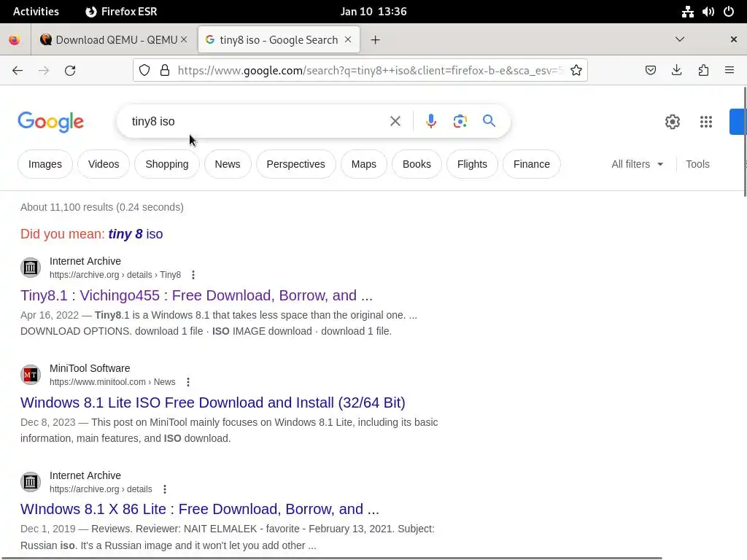Click the site security padlock icon
Image resolution: width=747 pixels, height=560 pixels.
(x=165, y=71)
